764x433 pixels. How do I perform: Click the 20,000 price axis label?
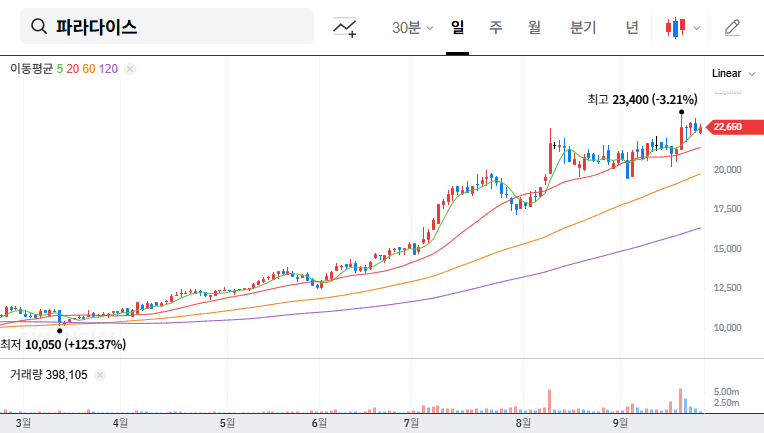727,170
